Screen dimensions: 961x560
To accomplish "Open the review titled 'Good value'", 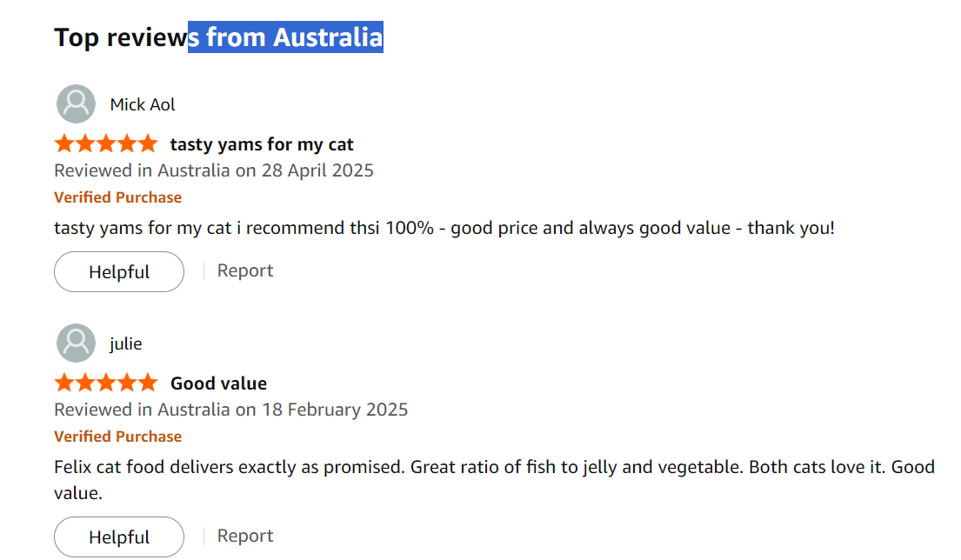I will (218, 383).
